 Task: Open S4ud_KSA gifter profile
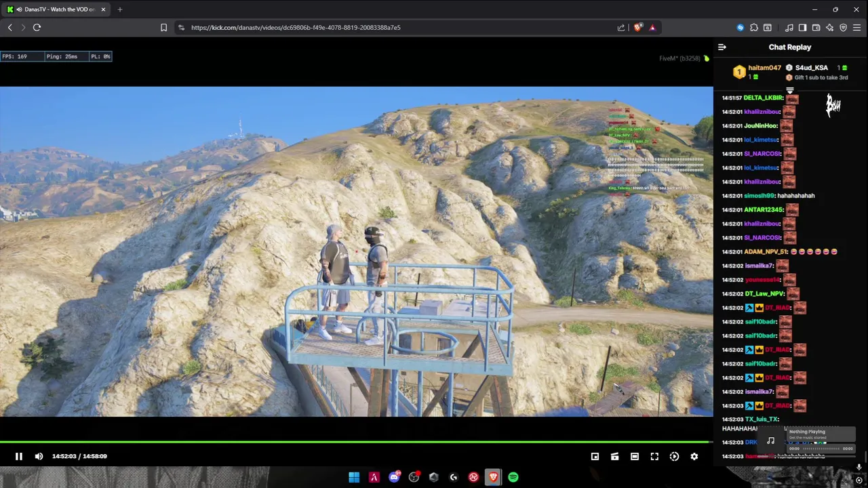tap(811, 68)
